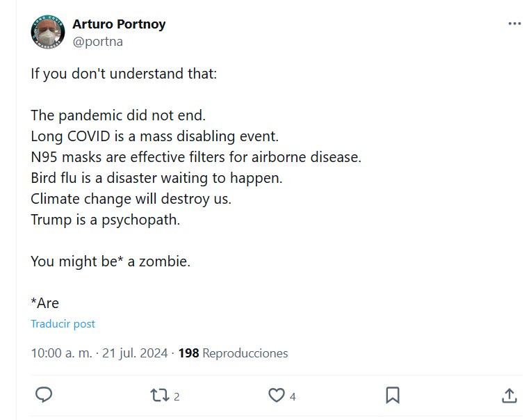
Task: Like the post with the heart icon
Action: [x=277, y=395]
